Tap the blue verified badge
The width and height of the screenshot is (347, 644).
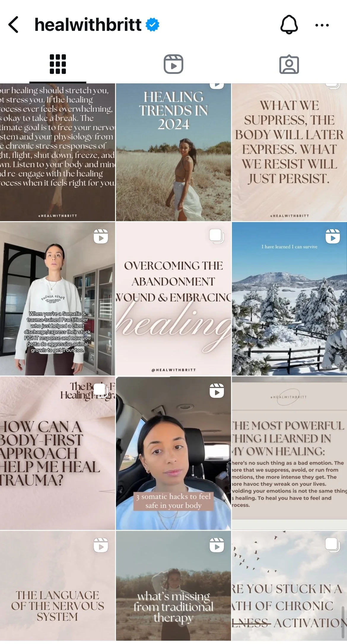(152, 25)
